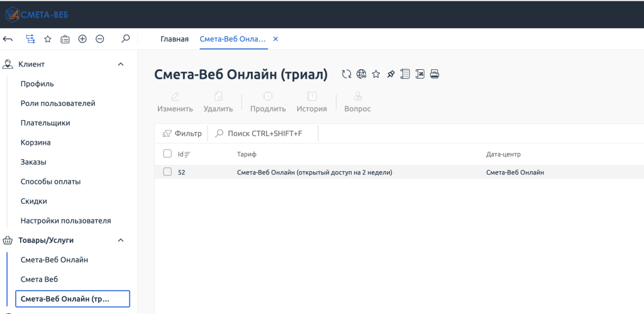Sort by Id using the sort icon
This screenshot has width=644, height=314.
pos(187,155)
